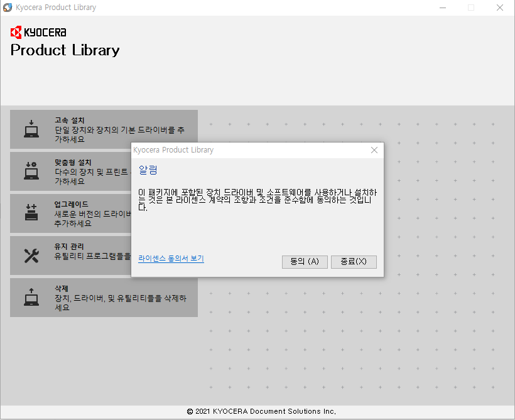This screenshot has height=420, width=515.
Task: Click the 유지 관리 wrench tools icon
Action: click(x=31, y=256)
